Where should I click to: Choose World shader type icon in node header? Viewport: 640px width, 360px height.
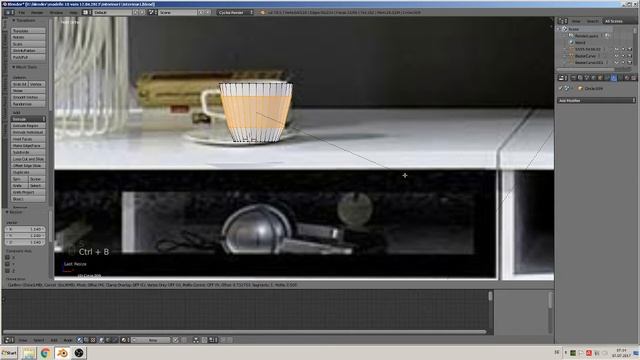pyautogui.click(x=108, y=340)
